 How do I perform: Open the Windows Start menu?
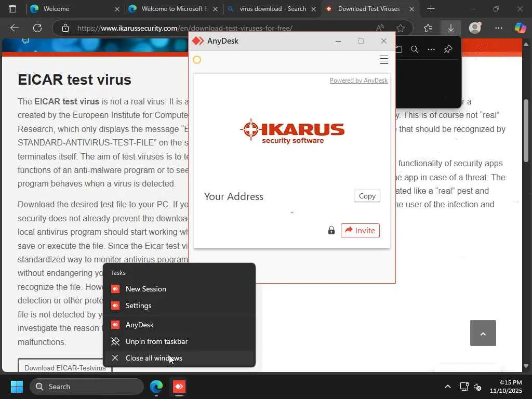(x=17, y=387)
